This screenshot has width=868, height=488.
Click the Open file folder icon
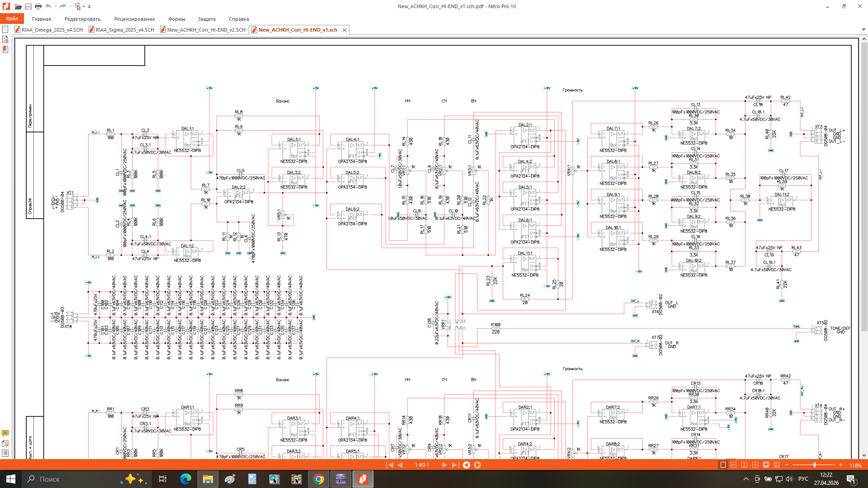(x=18, y=6)
